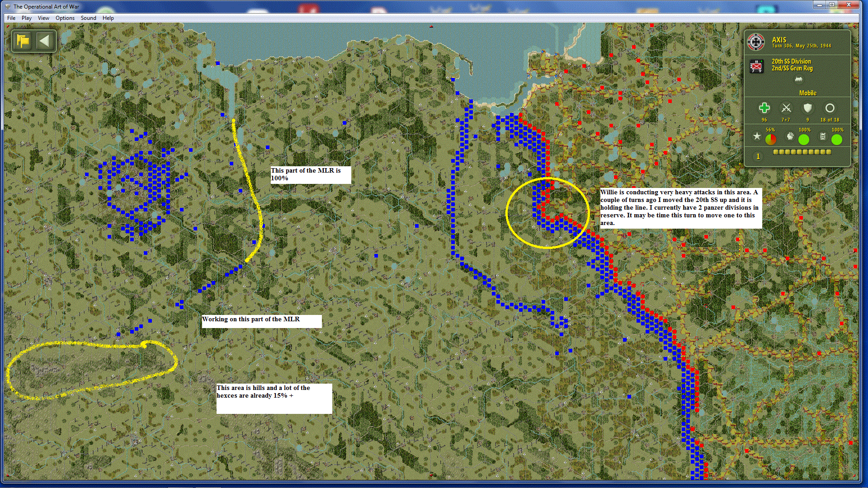This screenshot has width=868, height=488.
Task: Click the rail transport train icon
Action: click(x=799, y=79)
